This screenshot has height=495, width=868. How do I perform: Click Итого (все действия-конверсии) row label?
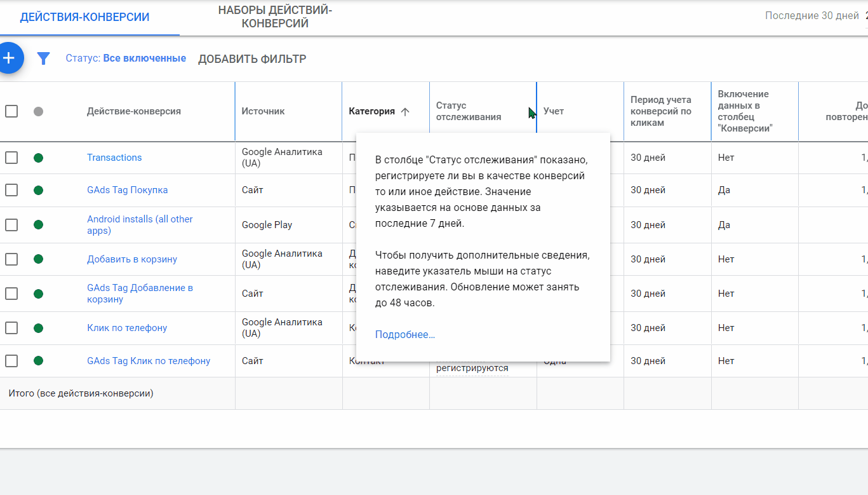[x=81, y=393]
